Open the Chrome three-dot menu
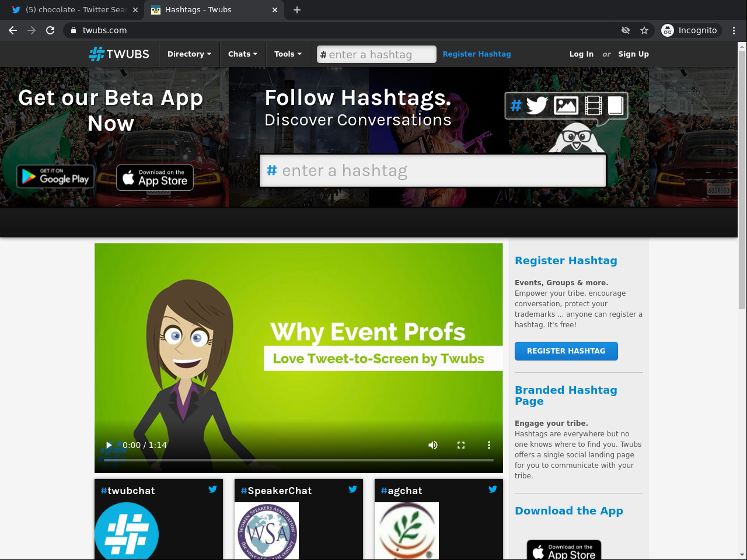The height and width of the screenshot is (560, 747). coord(734,30)
